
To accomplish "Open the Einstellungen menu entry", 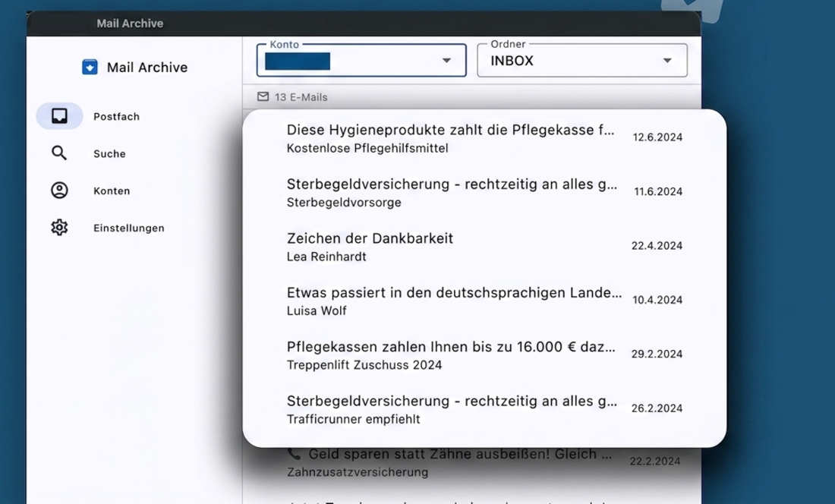I will tap(129, 228).
